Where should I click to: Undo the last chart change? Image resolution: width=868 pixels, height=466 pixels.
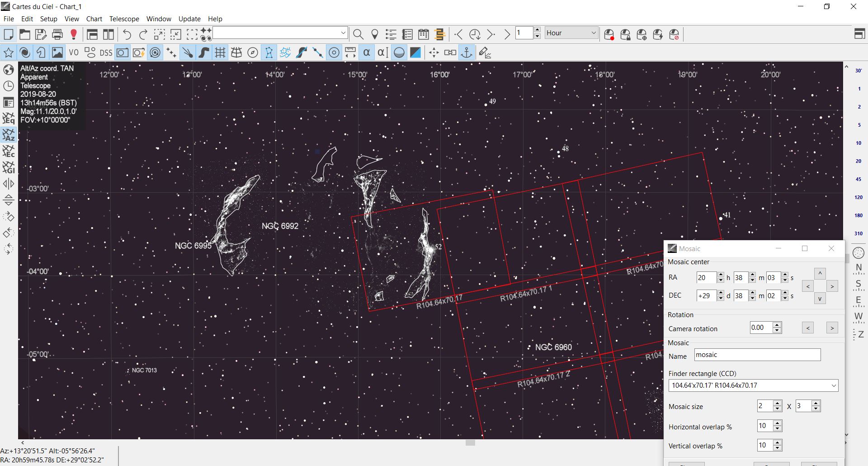coord(127,34)
